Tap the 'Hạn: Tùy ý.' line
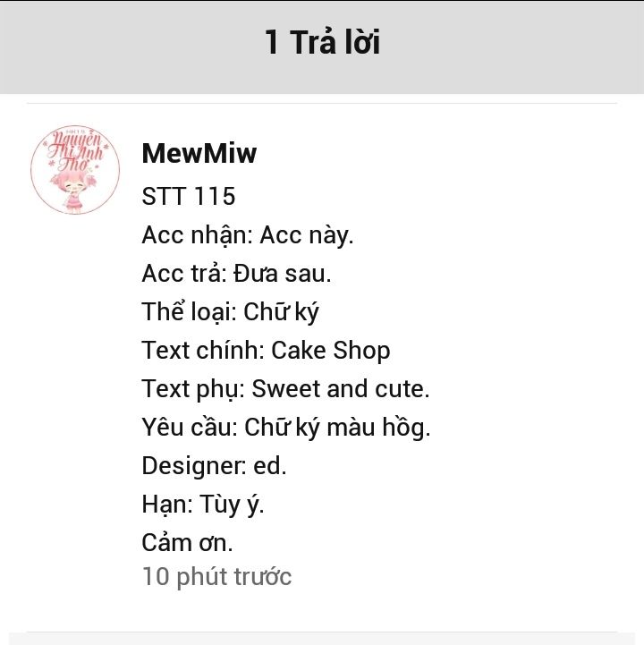This screenshot has height=645, width=644. 203,505
